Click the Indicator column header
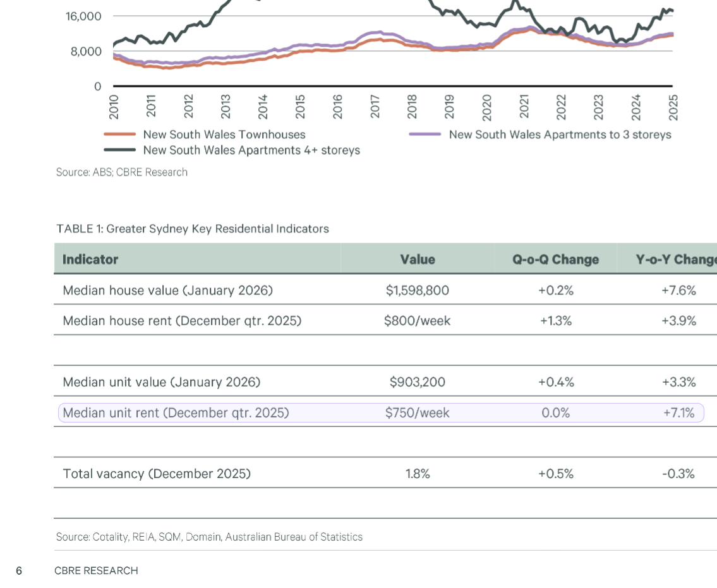This screenshot has width=717, height=588. click(90, 260)
